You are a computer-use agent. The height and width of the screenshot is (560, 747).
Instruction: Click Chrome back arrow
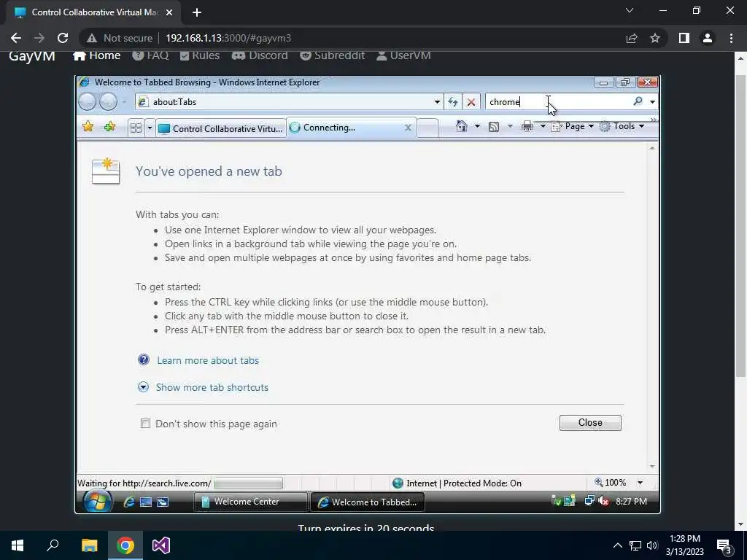click(16, 38)
